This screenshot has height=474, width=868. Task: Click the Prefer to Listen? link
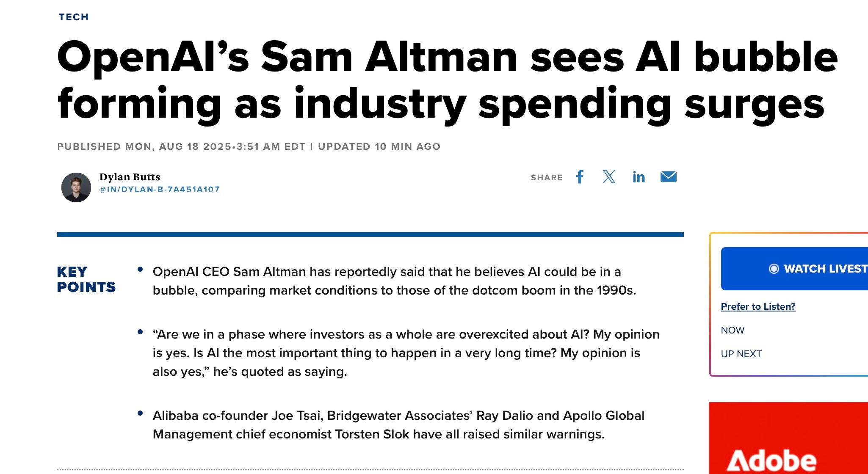[758, 306]
